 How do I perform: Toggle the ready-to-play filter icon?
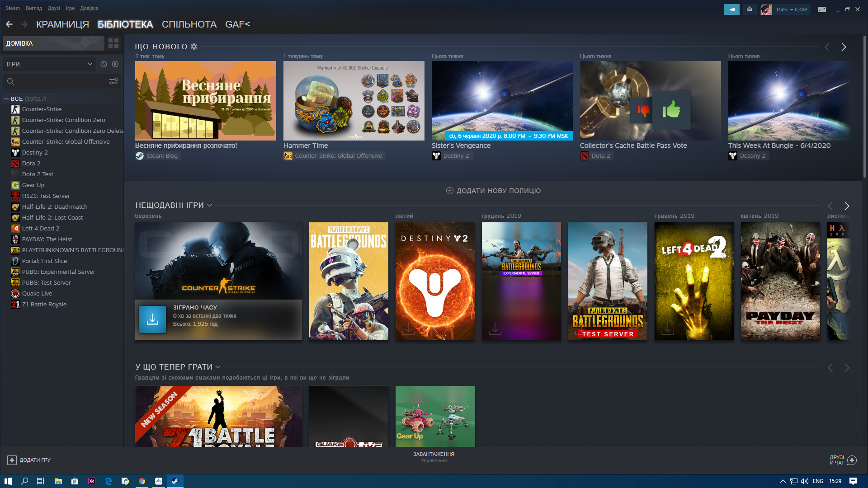(x=115, y=64)
